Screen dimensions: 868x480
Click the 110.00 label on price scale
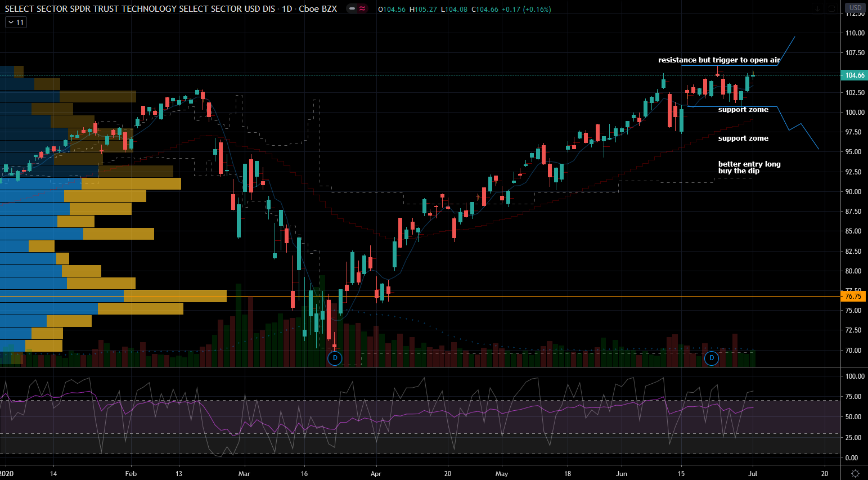[x=855, y=33]
